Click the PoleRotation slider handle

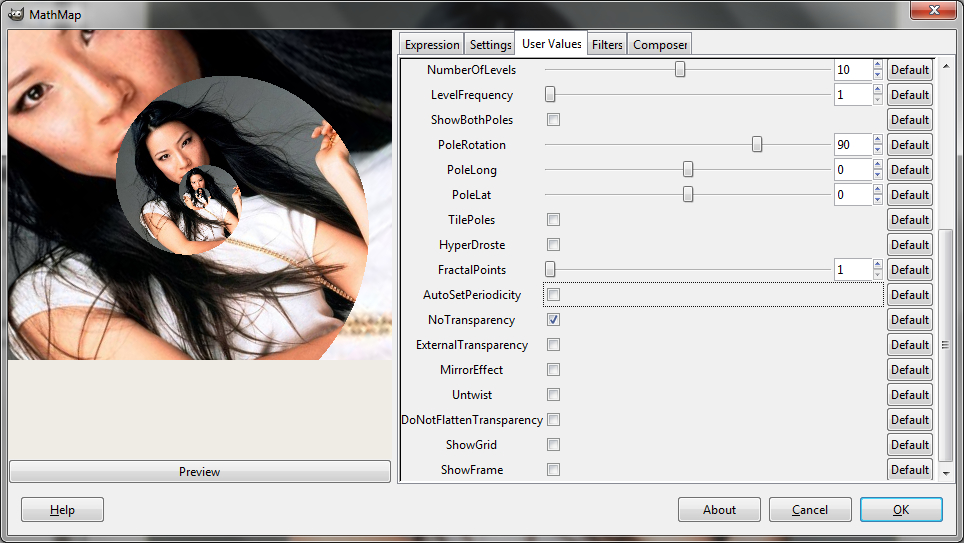tap(757, 144)
